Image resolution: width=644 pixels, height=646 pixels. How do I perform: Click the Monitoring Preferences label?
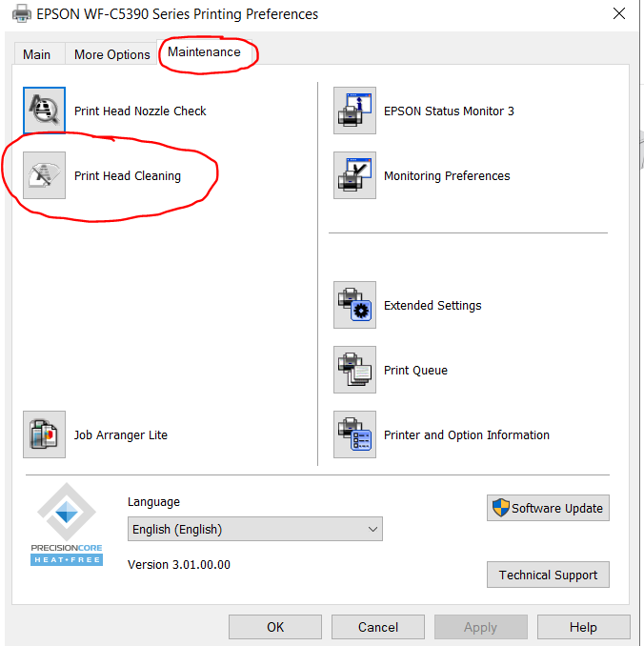(x=447, y=176)
